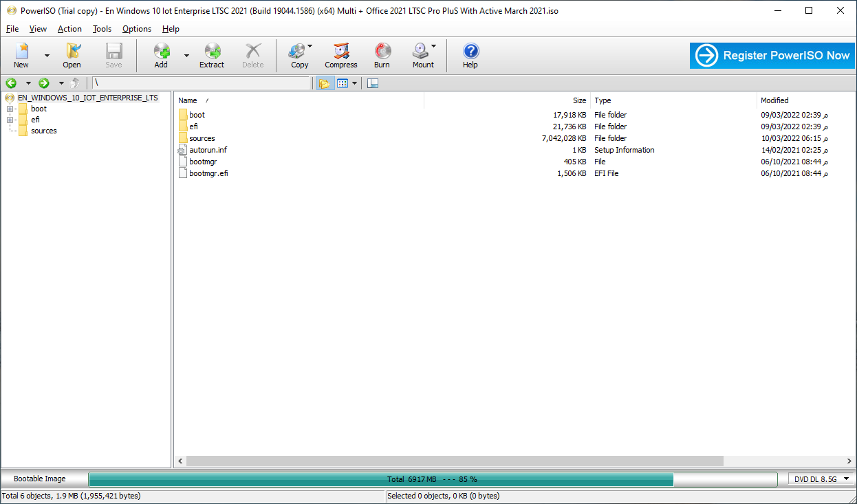This screenshot has height=504, width=857.
Task: Click the horizontal scrollbar of file list
Action: click(x=455, y=461)
